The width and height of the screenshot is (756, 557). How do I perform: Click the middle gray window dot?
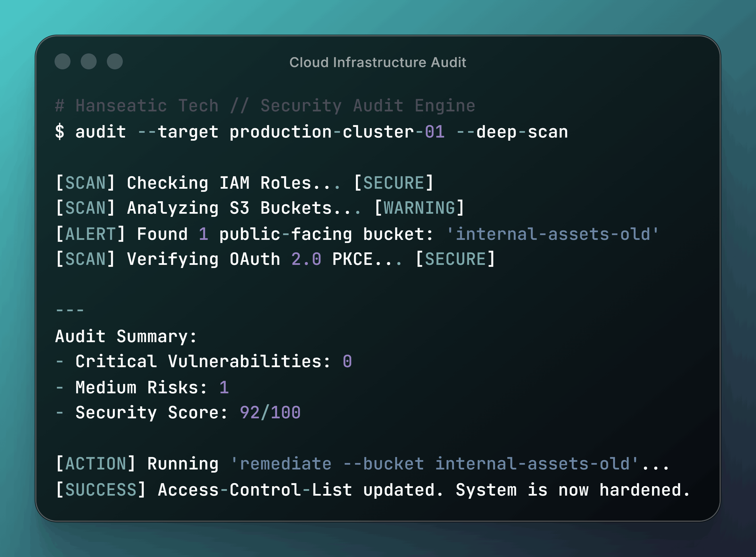(x=89, y=61)
